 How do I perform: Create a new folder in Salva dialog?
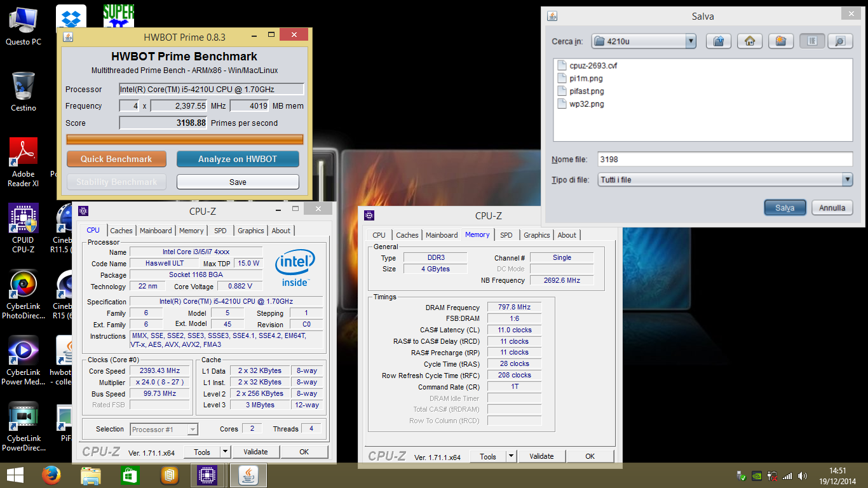click(x=781, y=41)
